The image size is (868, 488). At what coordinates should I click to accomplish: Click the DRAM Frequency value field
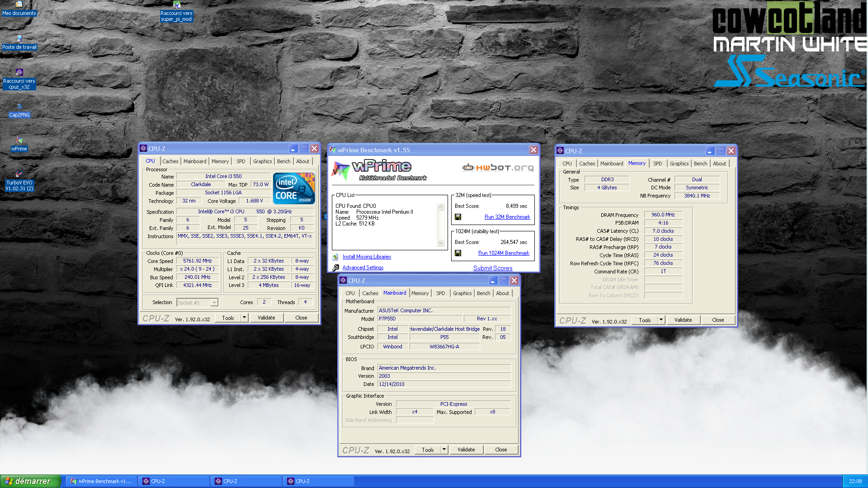663,215
